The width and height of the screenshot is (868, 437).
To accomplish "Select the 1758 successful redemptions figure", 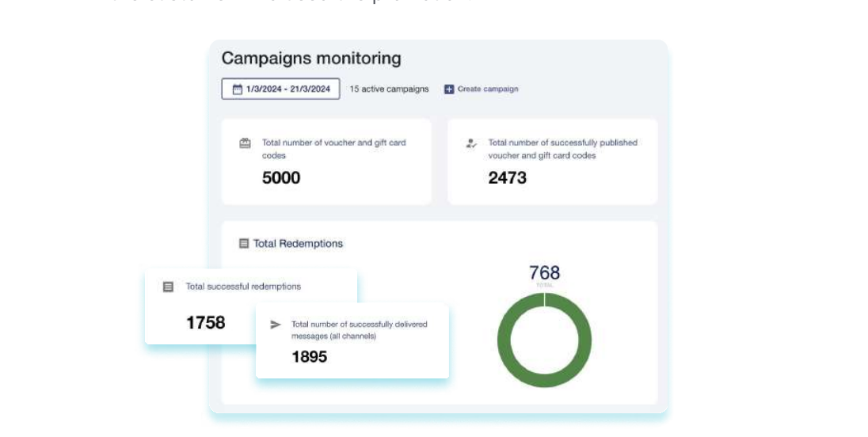I will tap(206, 323).
